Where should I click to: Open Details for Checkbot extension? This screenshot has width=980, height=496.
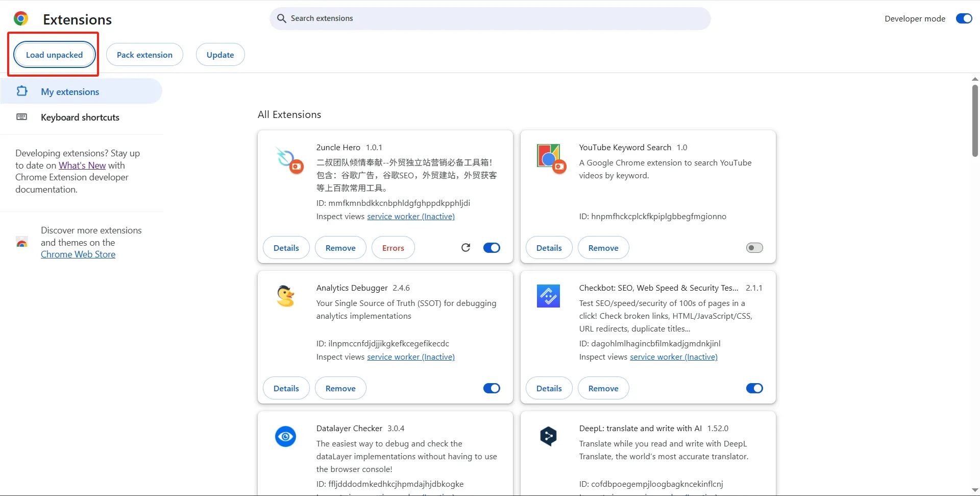(549, 388)
